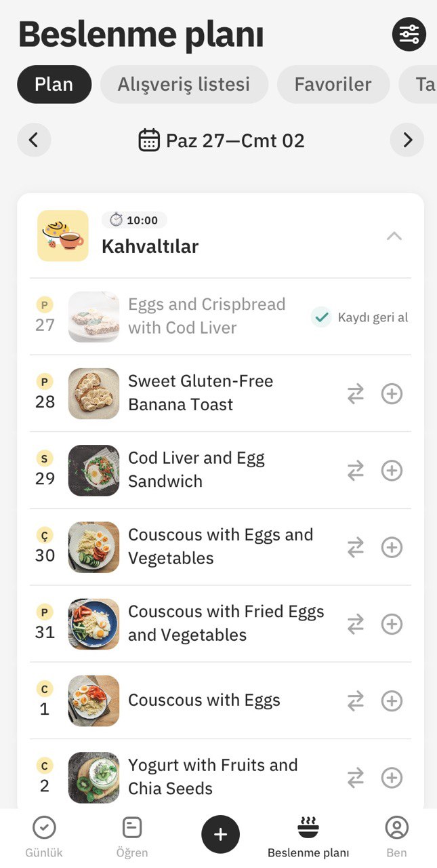Add Cod Liver and Egg Sandwich to log
437x868 pixels.
pyautogui.click(x=392, y=470)
